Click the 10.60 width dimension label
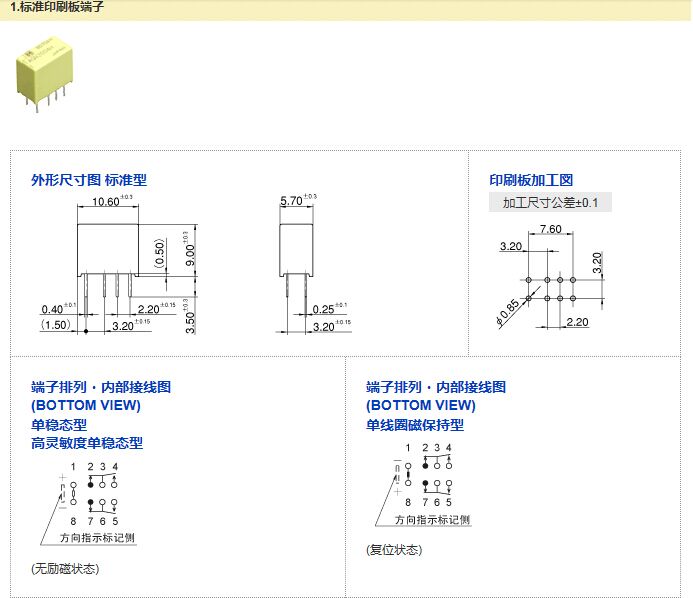Screen dimensions: 693x598 point(110,202)
